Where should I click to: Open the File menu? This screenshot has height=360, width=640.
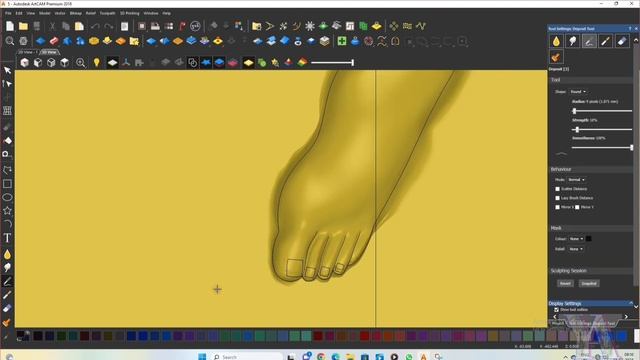click(x=8, y=13)
